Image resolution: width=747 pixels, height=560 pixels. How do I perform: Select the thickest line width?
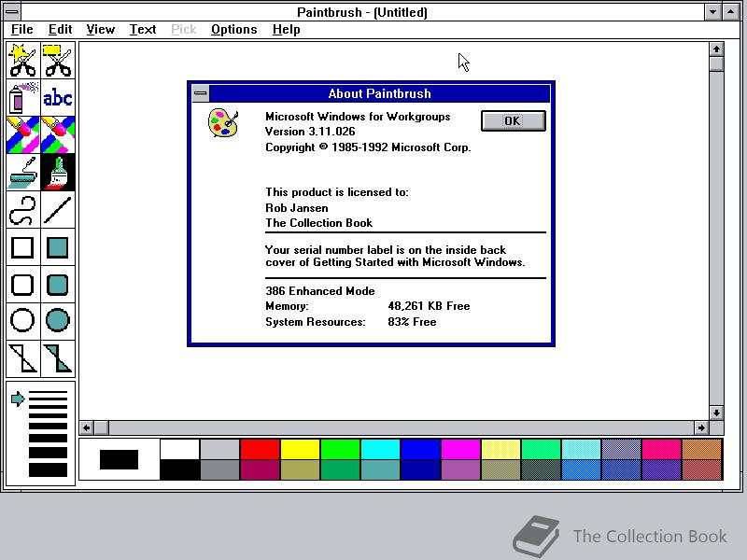(x=48, y=470)
